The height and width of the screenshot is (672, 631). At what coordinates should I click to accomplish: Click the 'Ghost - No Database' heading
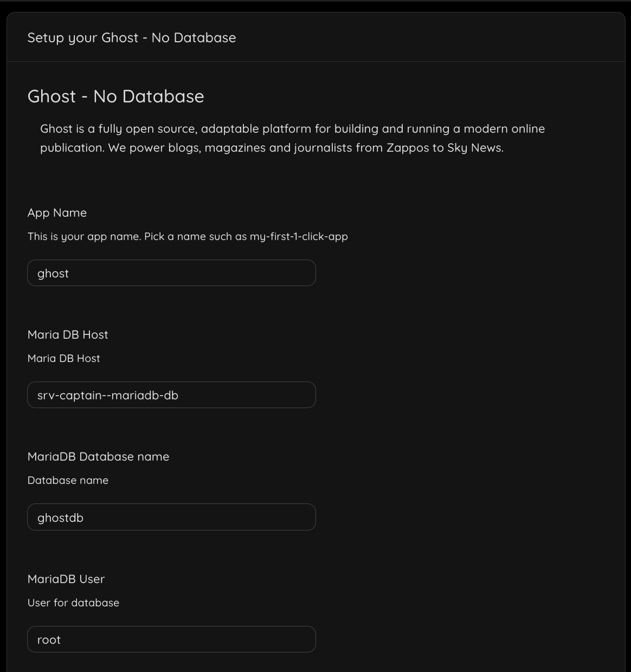pos(115,96)
